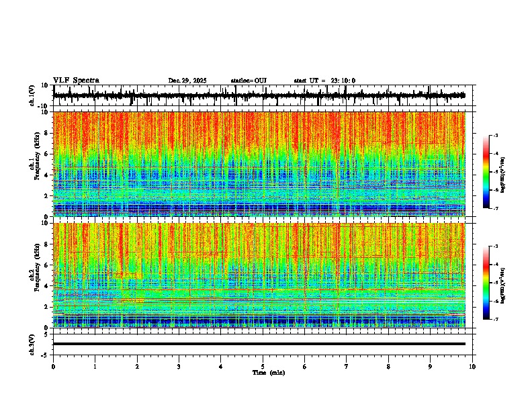This screenshot has width=532, height=411.
Task: Click the "-3" label atop ch.1 color scale
Action: tap(496, 136)
